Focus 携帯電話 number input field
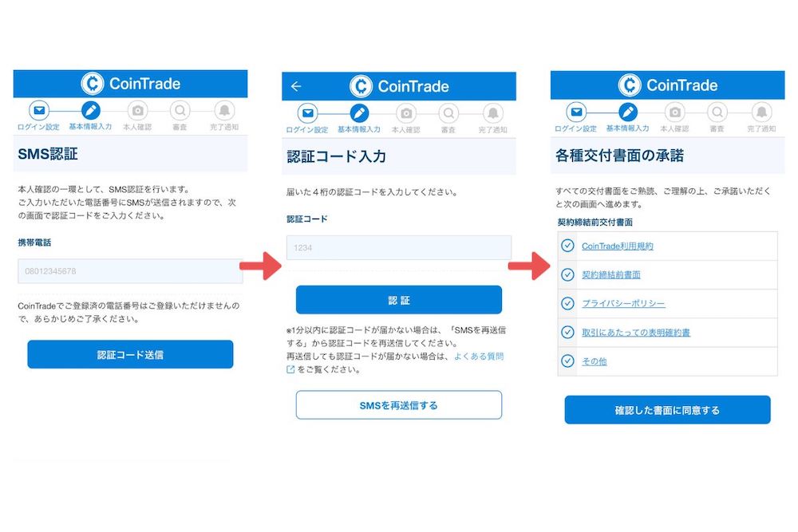The height and width of the screenshot is (532, 798). click(130, 271)
